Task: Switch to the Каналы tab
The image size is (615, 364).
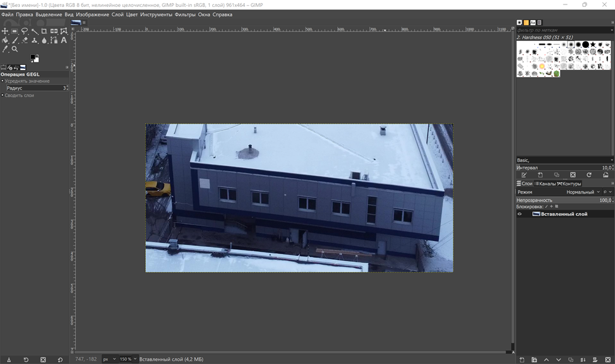Action: [x=546, y=184]
